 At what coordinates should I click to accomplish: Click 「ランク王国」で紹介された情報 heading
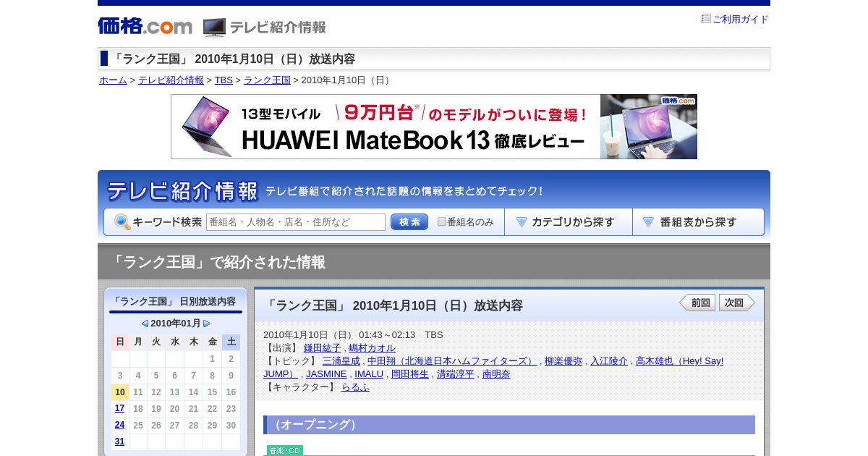tap(218, 262)
